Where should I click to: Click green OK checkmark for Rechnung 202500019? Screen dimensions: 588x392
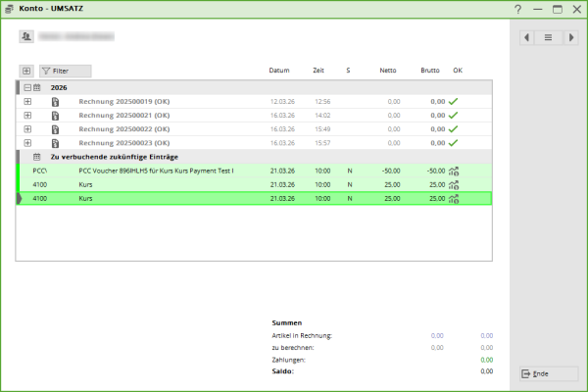[x=454, y=101]
